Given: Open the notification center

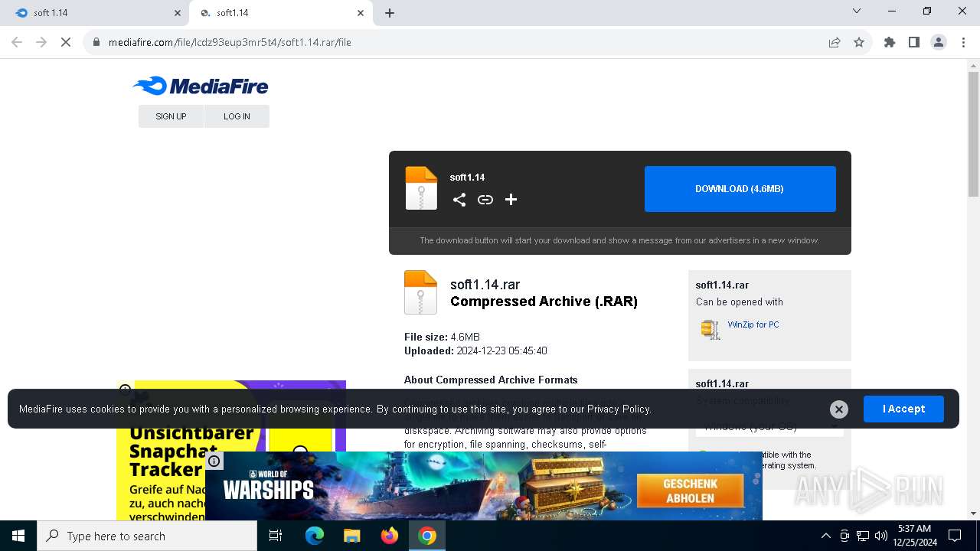Looking at the screenshot, I should pyautogui.click(x=955, y=536).
